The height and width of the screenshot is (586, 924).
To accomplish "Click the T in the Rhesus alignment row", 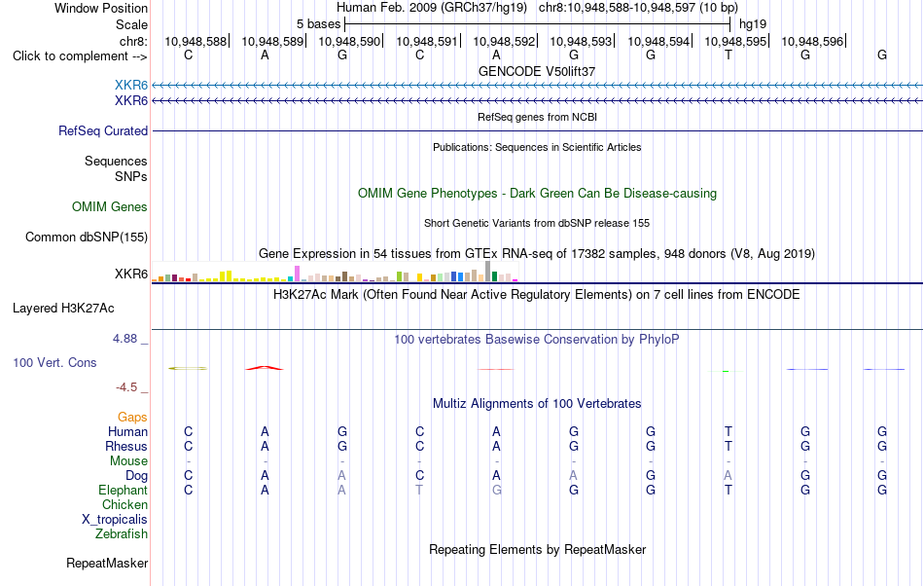I will point(729,446).
